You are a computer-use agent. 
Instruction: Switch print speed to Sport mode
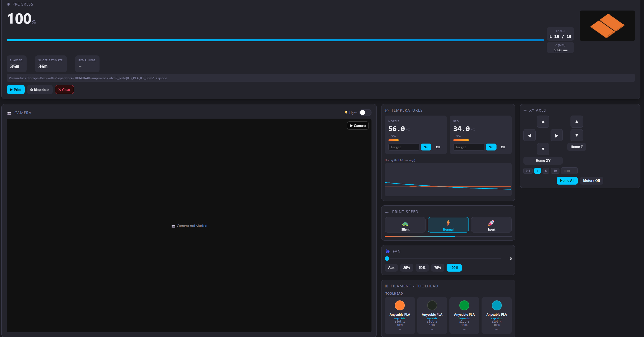click(x=491, y=225)
